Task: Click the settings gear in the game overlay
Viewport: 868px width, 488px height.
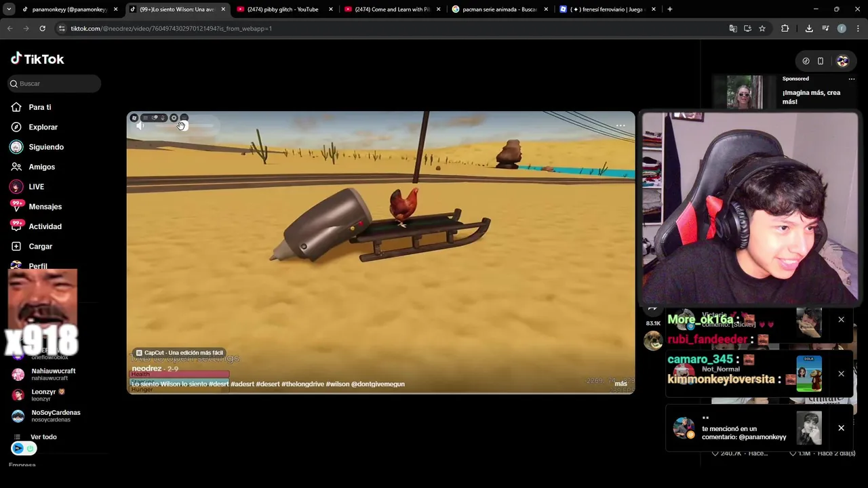Action: [x=174, y=118]
